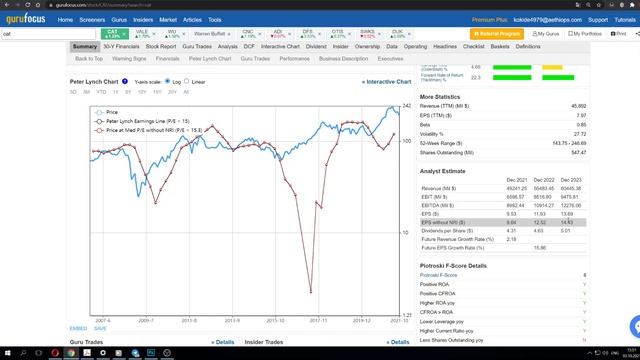Open the Market menu
This screenshot has width=640, height=360.
point(168,20)
